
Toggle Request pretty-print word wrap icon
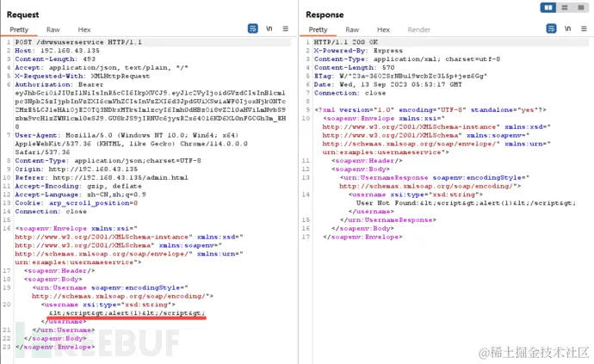point(253,28)
